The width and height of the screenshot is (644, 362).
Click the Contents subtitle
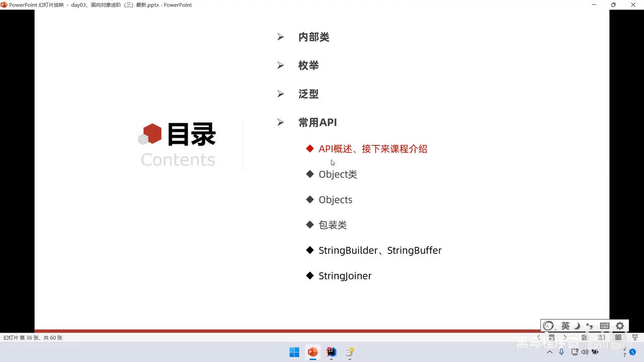pos(178,160)
